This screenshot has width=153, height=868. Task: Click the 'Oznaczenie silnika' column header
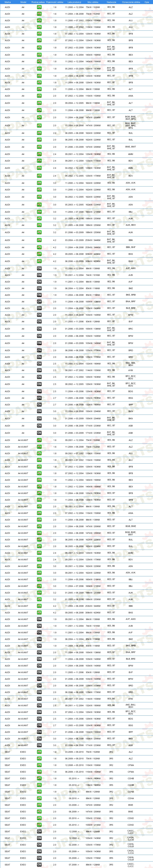[131, 2]
